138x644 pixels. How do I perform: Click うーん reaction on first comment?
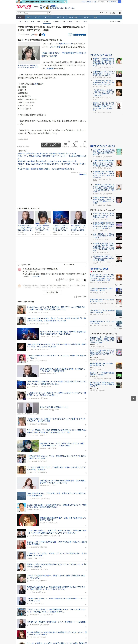(79, 280)
